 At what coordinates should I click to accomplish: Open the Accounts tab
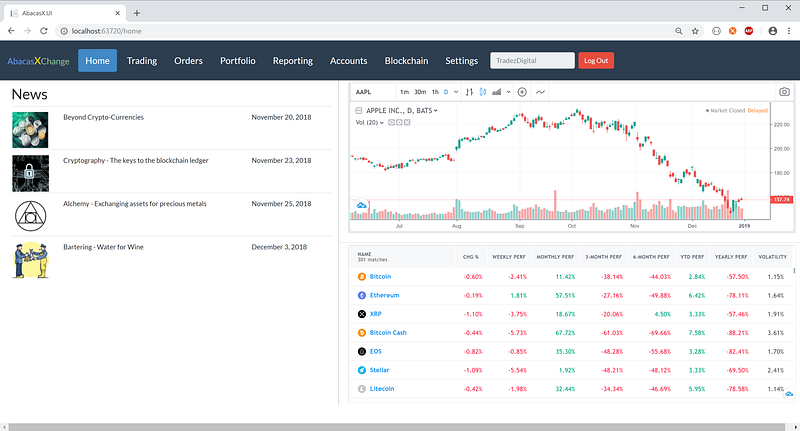click(x=348, y=61)
